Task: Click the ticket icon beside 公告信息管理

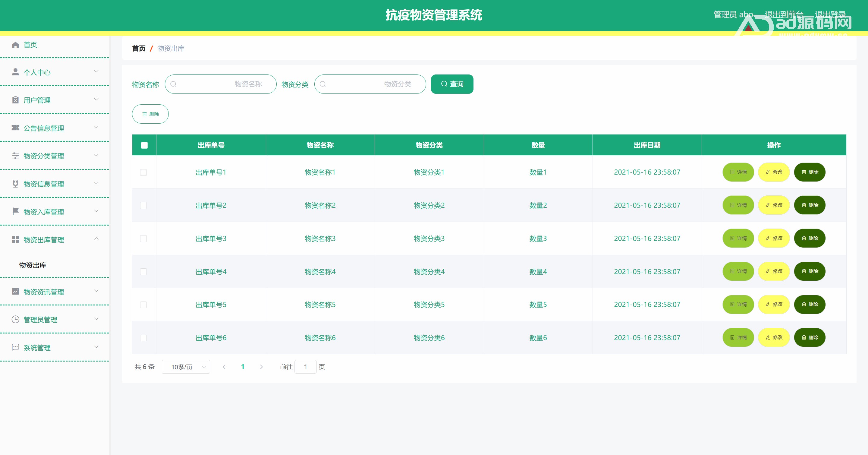Action: (x=15, y=128)
